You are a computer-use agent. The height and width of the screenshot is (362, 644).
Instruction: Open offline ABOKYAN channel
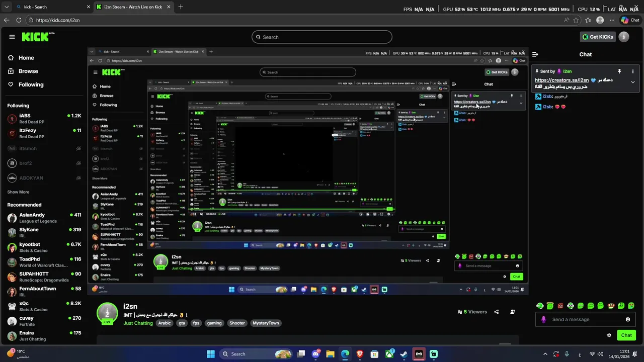44,178
